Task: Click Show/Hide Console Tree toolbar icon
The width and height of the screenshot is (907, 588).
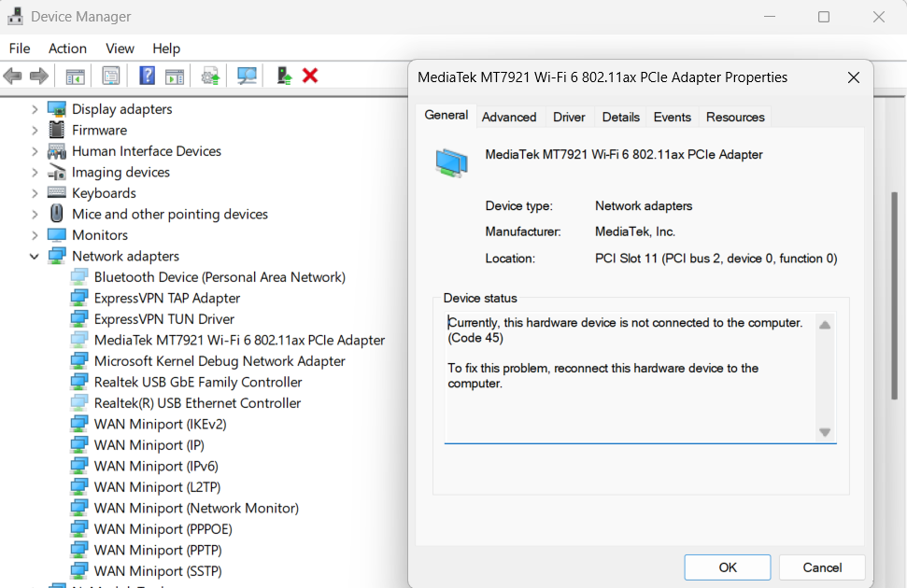Action: point(76,76)
